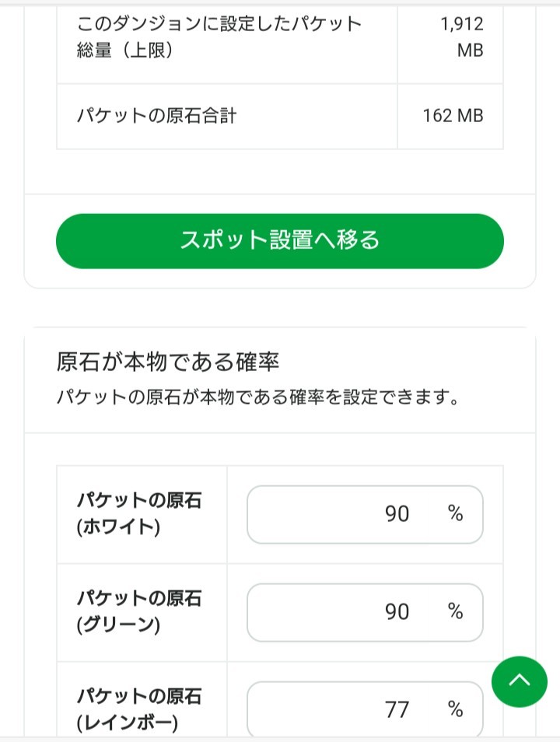Image resolution: width=560 pixels, height=742 pixels.
Task: Click the MB unit below 1,912
Action: click(470, 51)
